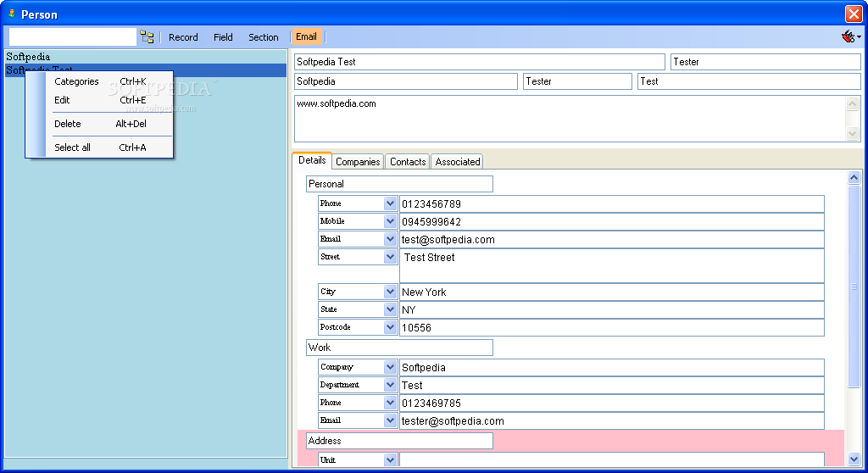
Task: Click the details panel scroll down arrow
Action: point(854,459)
